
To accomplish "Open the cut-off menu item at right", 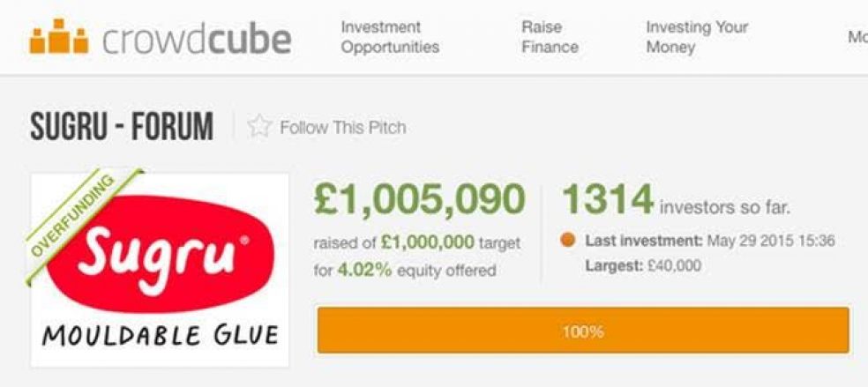I will pos(857,37).
